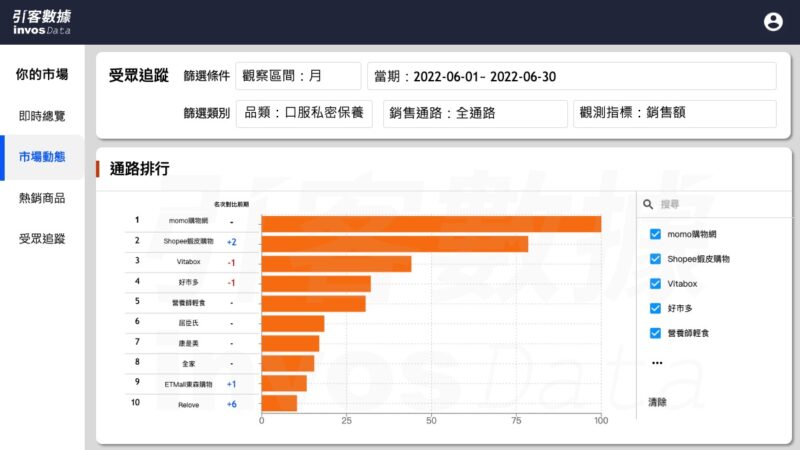Open 受眾追蹤 sidebar menu item
Viewport: 800px width, 450px height.
42,239
